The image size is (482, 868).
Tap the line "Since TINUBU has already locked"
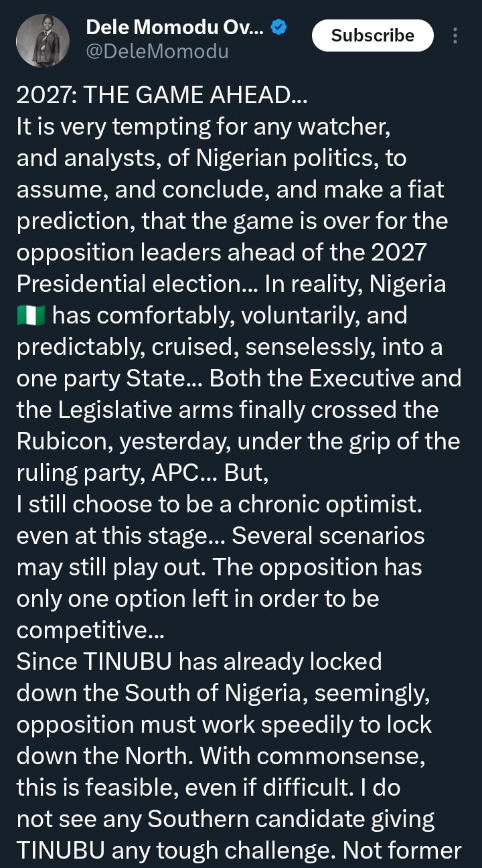pyautogui.click(x=199, y=662)
